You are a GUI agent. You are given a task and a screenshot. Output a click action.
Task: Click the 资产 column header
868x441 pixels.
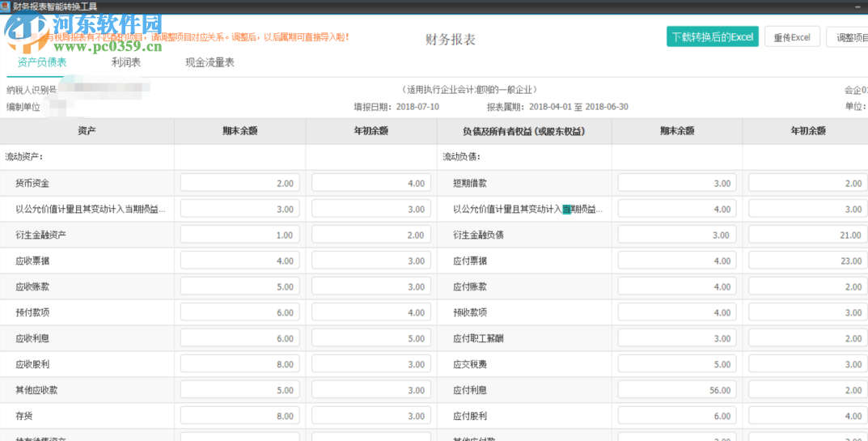(87, 131)
